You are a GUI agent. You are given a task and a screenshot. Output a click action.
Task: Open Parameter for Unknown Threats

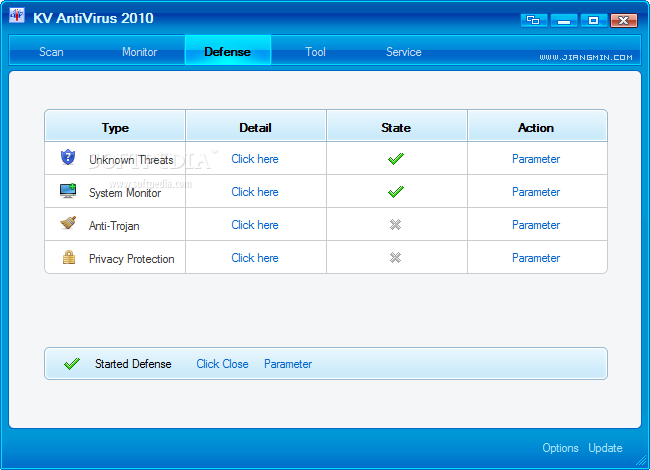coord(536,159)
